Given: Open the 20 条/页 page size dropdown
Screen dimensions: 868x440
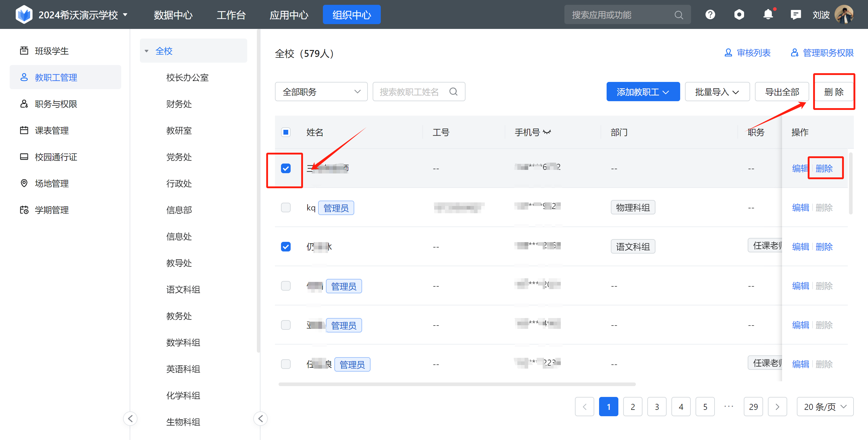Looking at the screenshot, I should click(825, 407).
